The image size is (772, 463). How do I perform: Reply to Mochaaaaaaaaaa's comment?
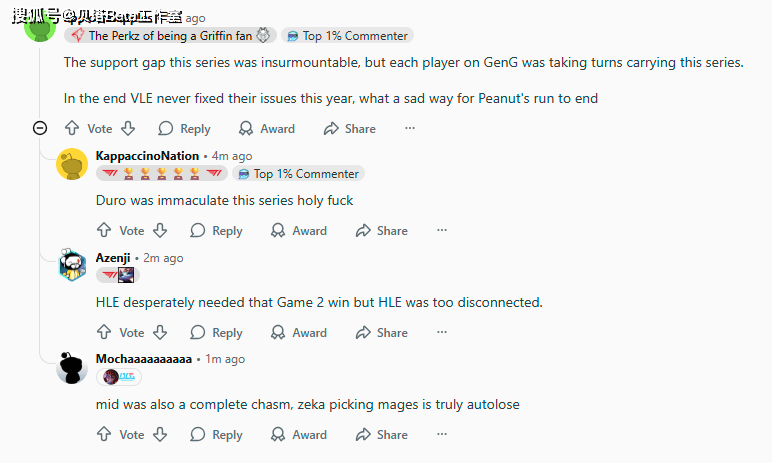(216, 434)
